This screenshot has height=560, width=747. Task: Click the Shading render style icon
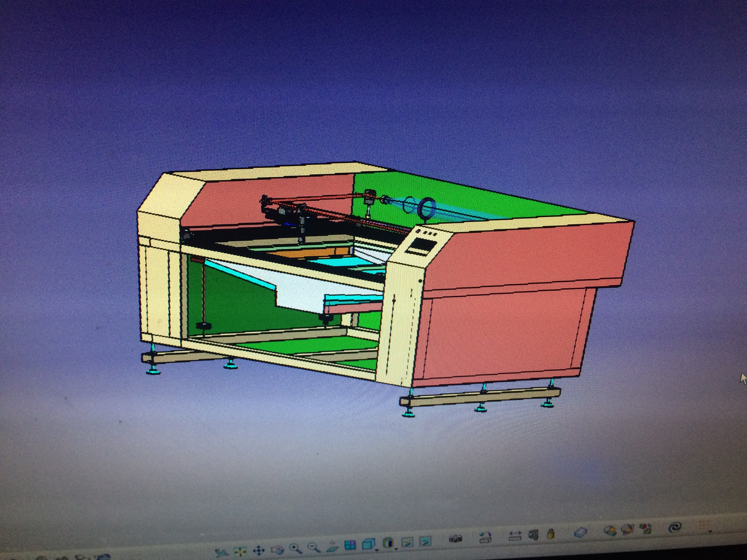point(388,543)
